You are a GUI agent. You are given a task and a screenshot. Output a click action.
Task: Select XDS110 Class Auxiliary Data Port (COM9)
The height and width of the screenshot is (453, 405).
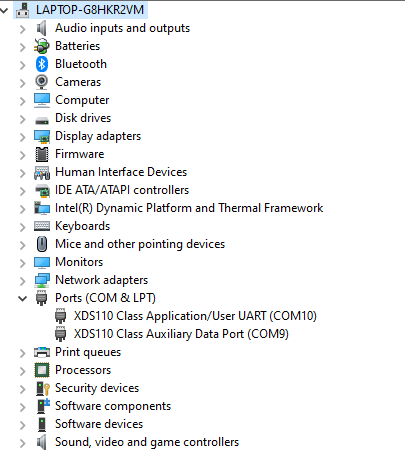point(181,334)
